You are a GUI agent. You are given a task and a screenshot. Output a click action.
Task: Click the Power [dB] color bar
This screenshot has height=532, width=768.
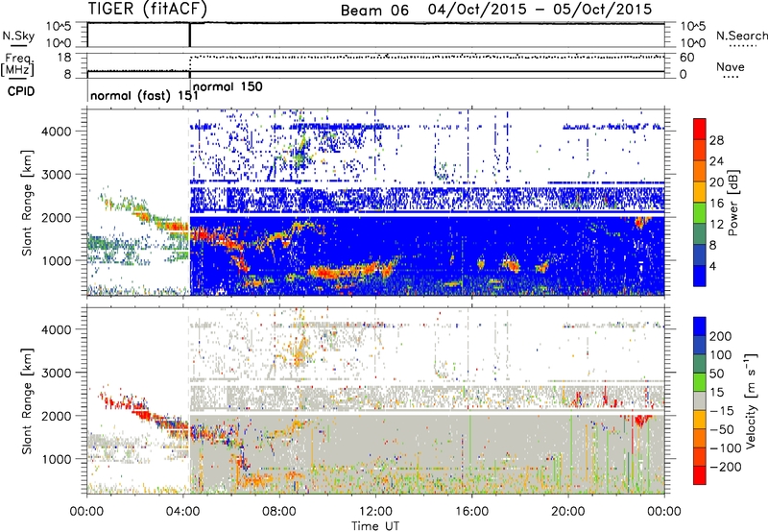[700, 203]
